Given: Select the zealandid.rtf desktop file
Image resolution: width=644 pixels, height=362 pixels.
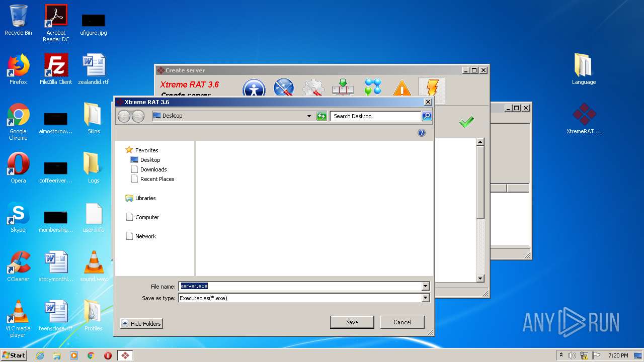Looking at the screenshot, I should 94,69.
